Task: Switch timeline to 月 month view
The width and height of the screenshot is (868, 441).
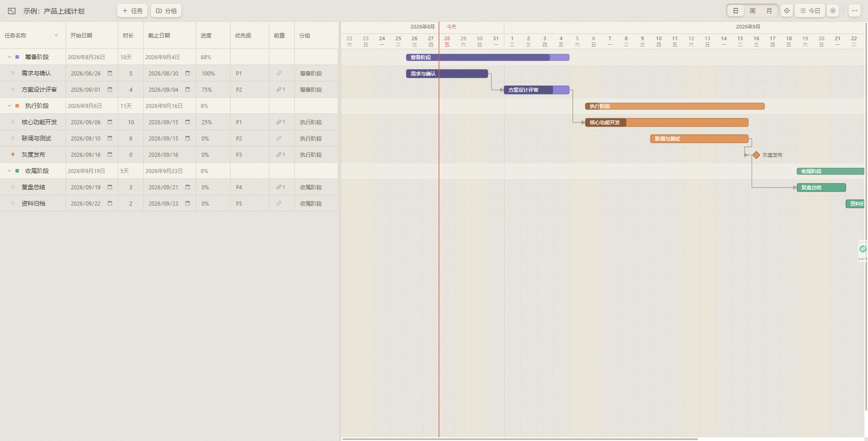Action: pyautogui.click(x=769, y=11)
